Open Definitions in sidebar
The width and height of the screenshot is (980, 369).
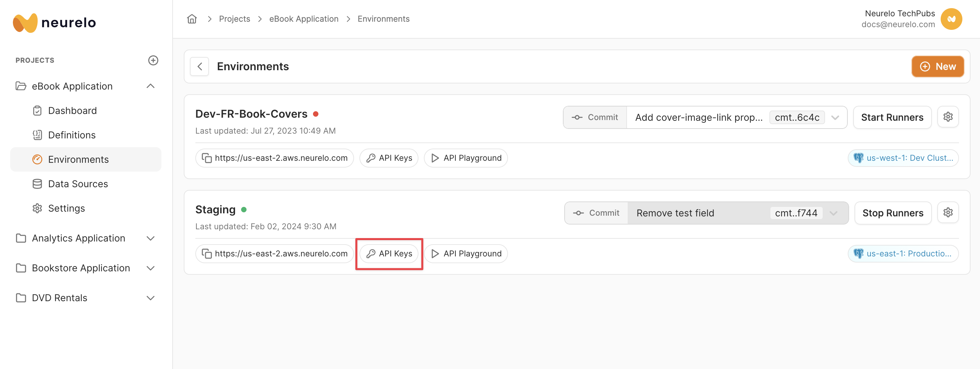pyautogui.click(x=72, y=135)
